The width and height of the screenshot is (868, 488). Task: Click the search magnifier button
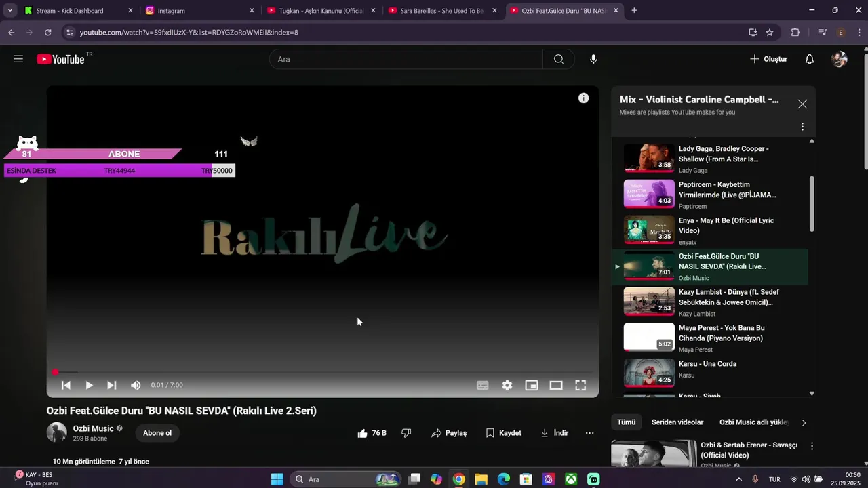click(x=559, y=59)
